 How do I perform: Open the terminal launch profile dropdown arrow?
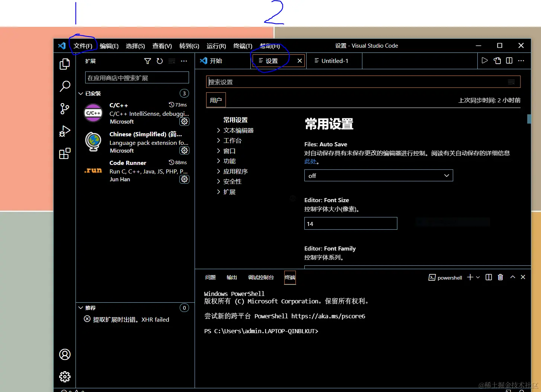click(x=478, y=277)
